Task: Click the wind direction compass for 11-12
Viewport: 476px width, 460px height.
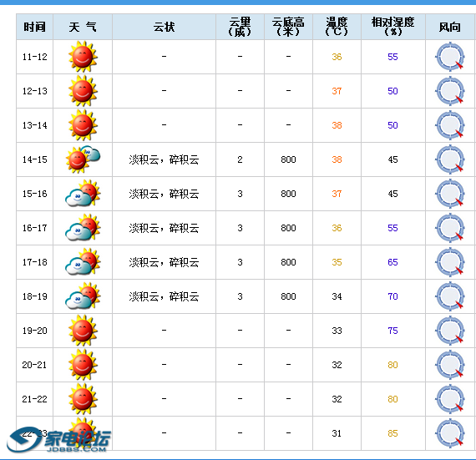Action: [x=450, y=57]
